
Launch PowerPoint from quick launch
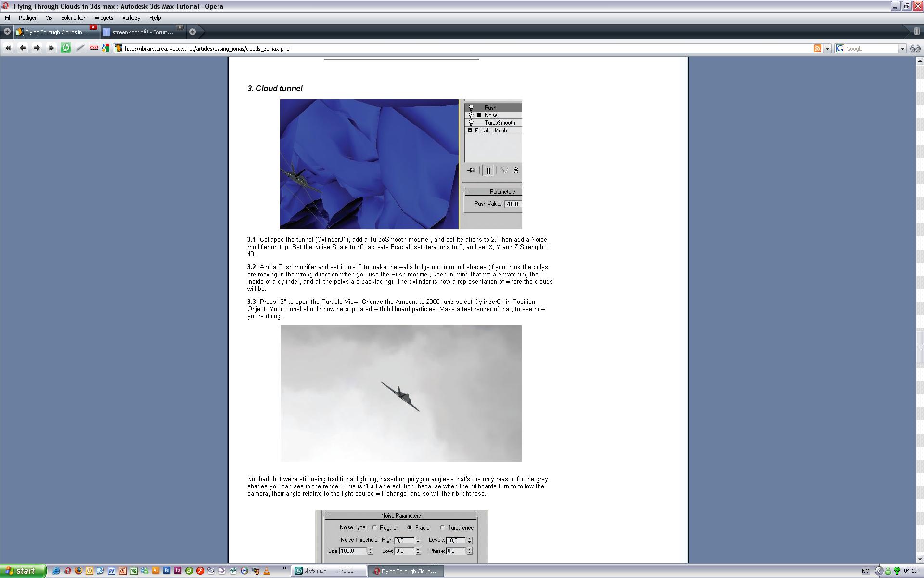[122, 571]
